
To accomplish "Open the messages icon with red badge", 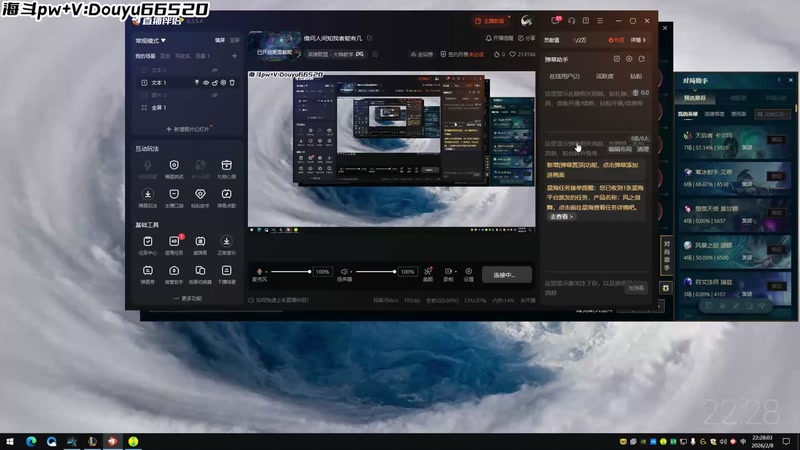I will pos(556,20).
